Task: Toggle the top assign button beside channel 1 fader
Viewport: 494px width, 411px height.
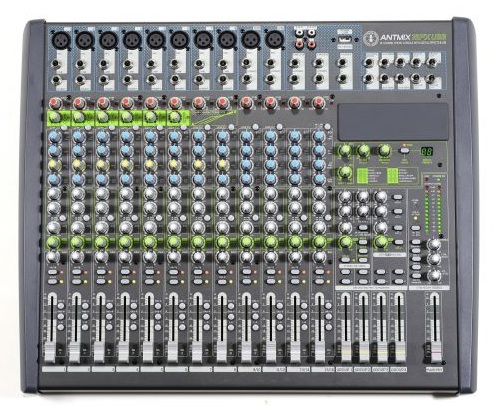Action: (x=61, y=306)
